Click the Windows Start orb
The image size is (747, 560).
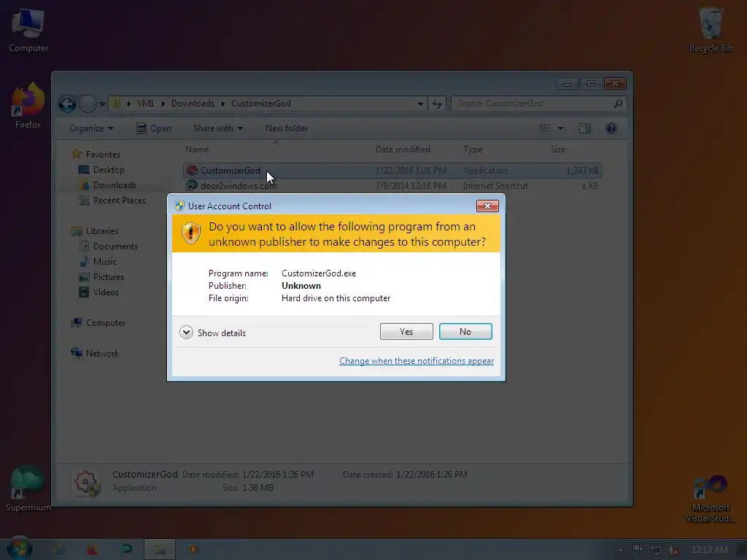click(19, 548)
